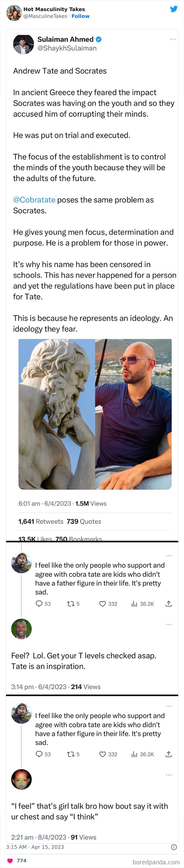
Task: Open the Socrates and Tate image
Action: pos(95,414)
